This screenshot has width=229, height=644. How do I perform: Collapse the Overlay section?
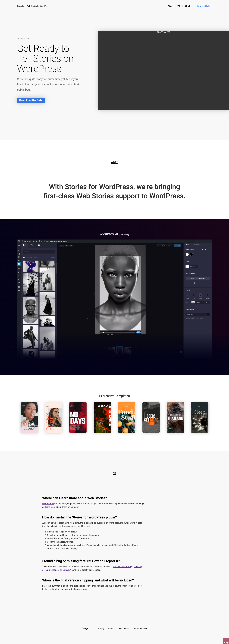[x=208, y=290]
